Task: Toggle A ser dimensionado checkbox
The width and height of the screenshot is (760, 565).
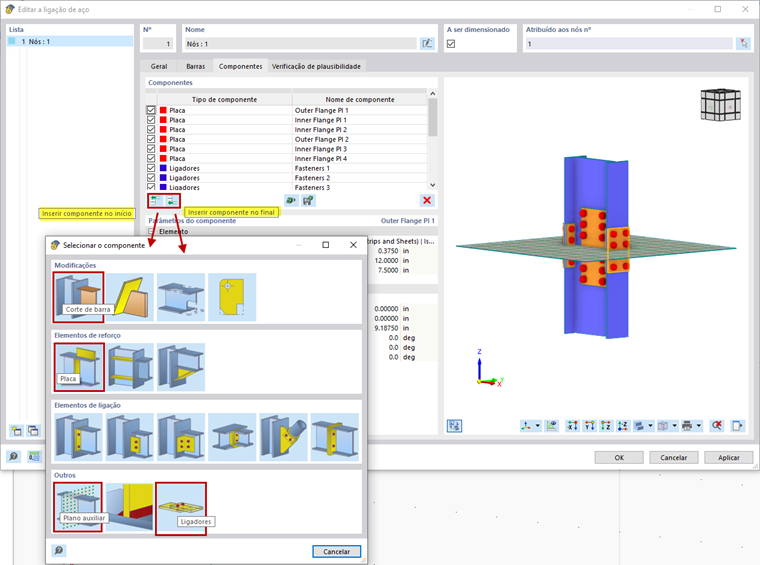Action: [451, 44]
